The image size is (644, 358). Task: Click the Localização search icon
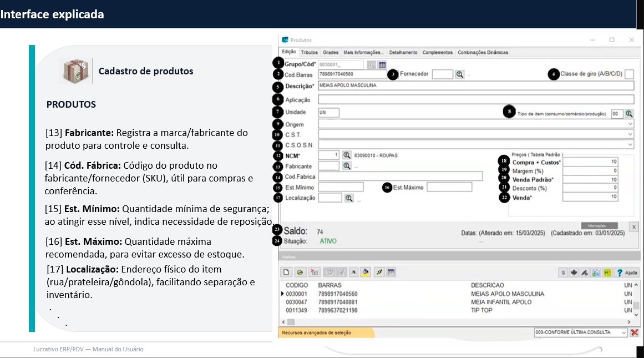[349, 198]
